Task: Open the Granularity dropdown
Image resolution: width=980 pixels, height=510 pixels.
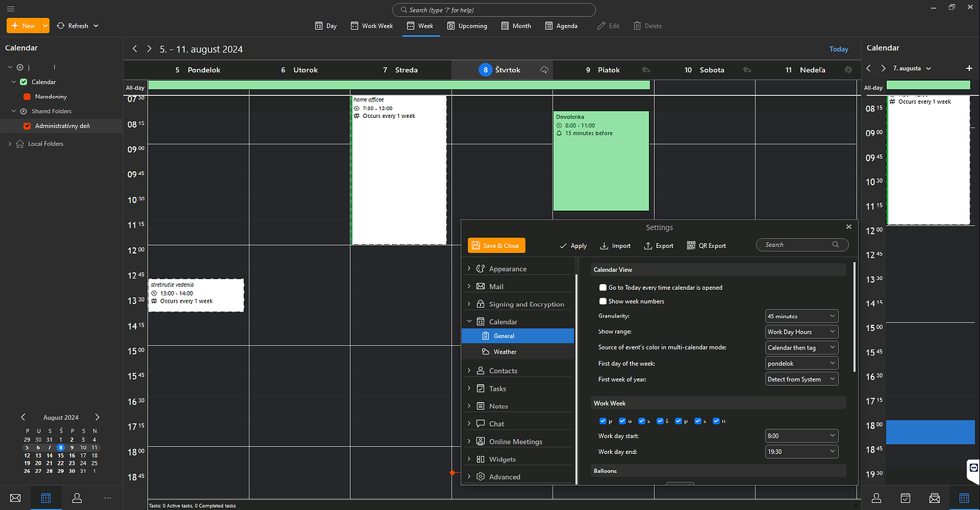Action: click(801, 315)
